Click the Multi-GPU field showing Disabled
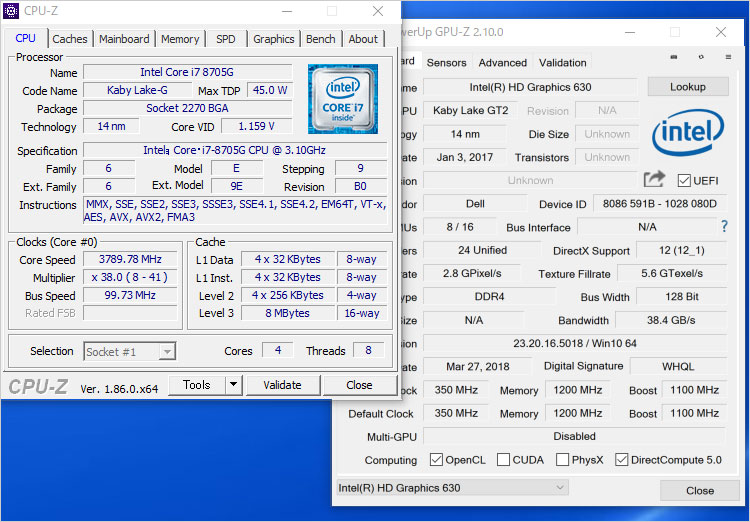This screenshot has height=522, width=750. tap(574, 436)
